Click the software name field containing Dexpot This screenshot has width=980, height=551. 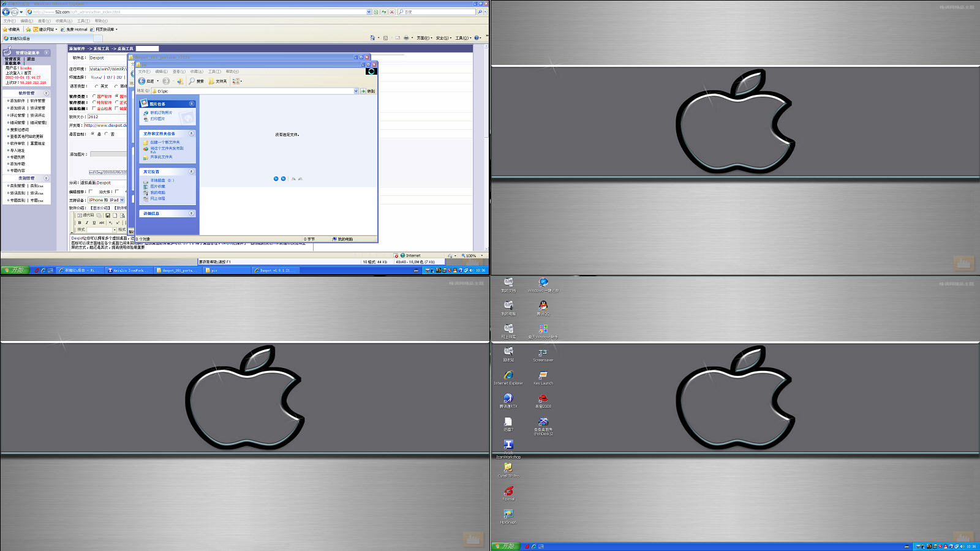click(108, 58)
